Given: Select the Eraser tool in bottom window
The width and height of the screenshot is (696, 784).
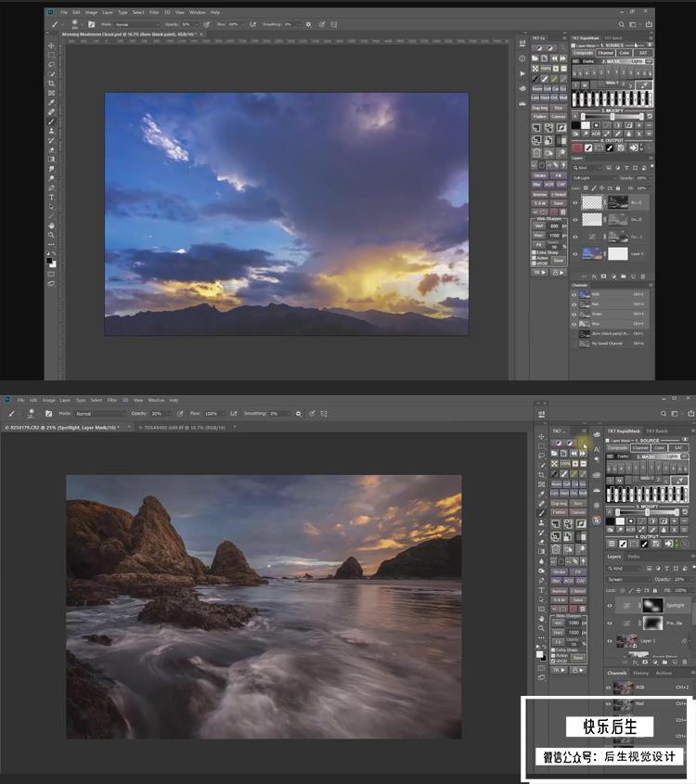Looking at the screenshot, I should (542, 542).
